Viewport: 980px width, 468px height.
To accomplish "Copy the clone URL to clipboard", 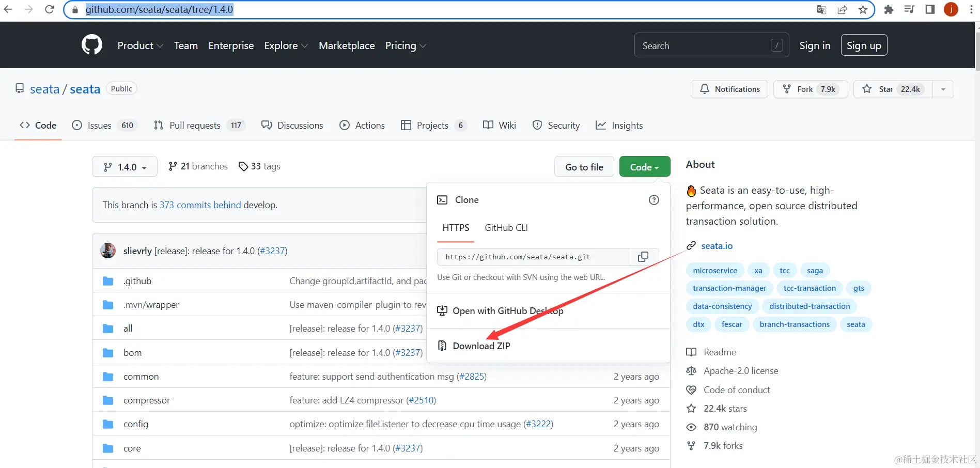I will (643, 257).
